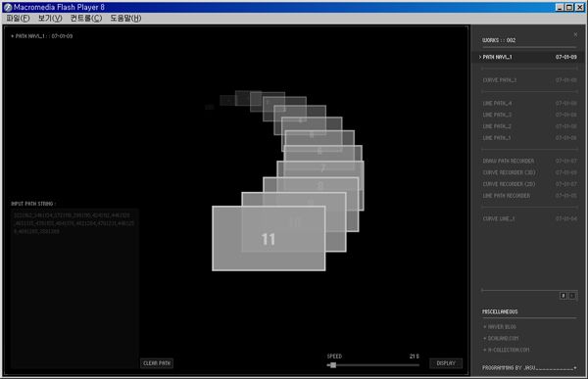Click the Flash Player icon in the title bar
The height and width of the screenshot is (379, 588).
click(8, 7)
